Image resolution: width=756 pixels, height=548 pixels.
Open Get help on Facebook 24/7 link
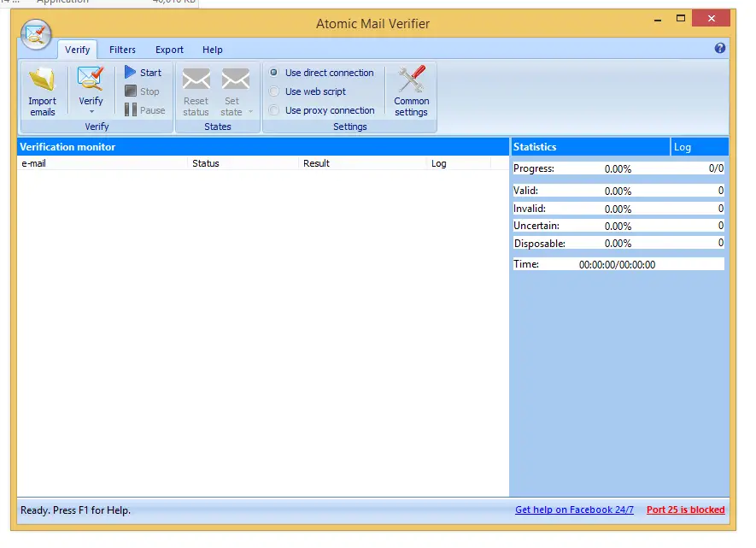point(574,510)
